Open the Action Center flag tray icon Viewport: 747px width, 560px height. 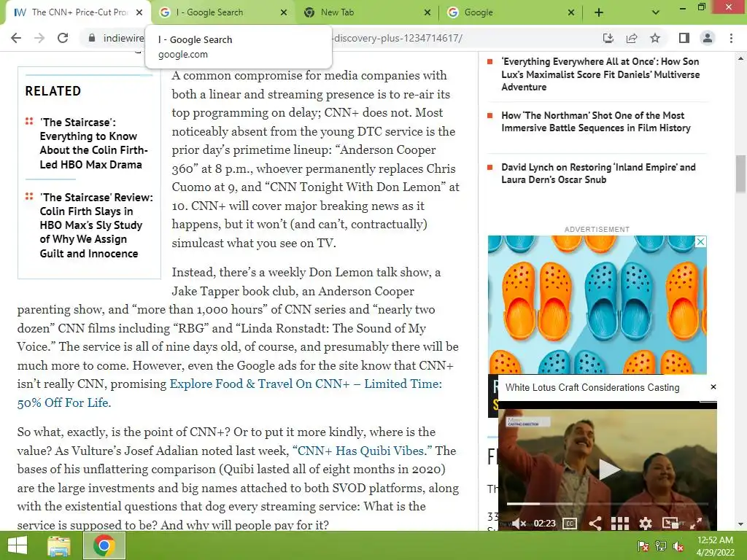(643, 546)
